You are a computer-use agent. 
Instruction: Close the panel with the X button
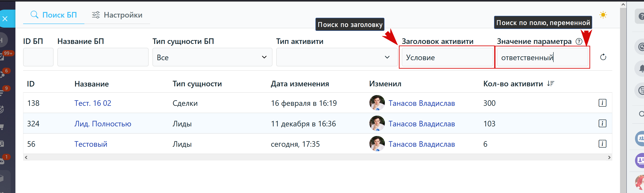(5, 19)
